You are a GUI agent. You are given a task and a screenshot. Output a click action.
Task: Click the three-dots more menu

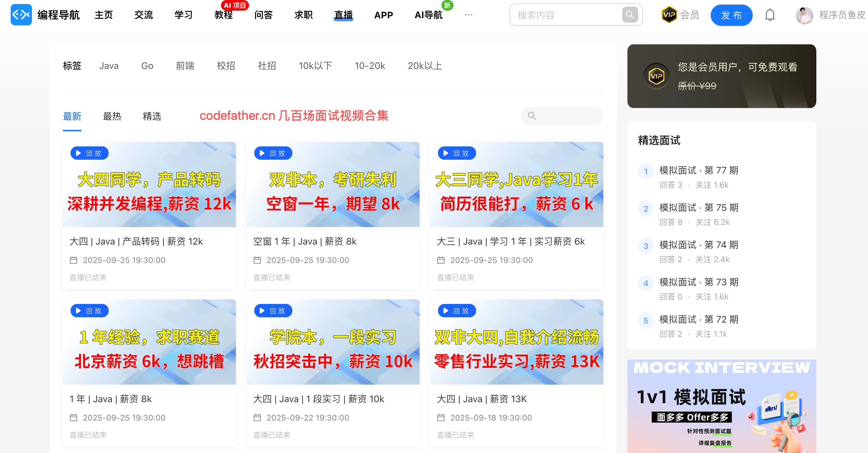[468, 15]
